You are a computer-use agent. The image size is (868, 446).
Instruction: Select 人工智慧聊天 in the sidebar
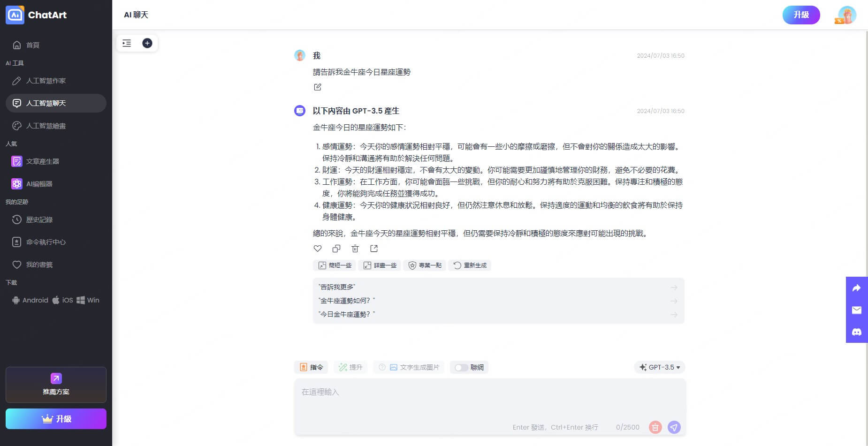(56, 103)
